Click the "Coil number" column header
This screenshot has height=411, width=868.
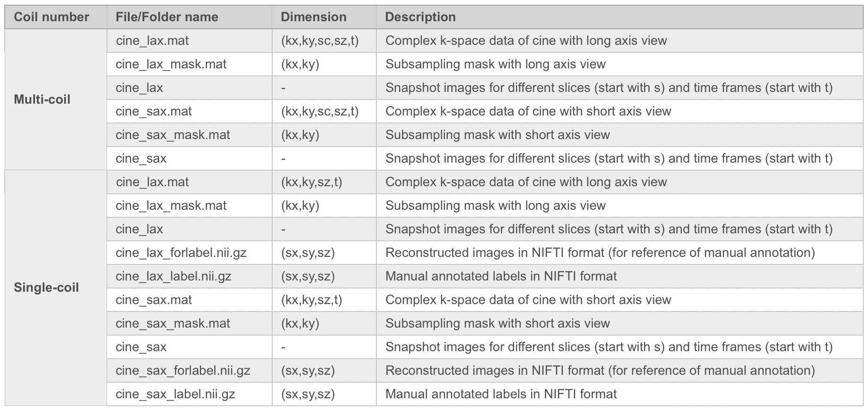pyautogui.click(x=51, y=17)
